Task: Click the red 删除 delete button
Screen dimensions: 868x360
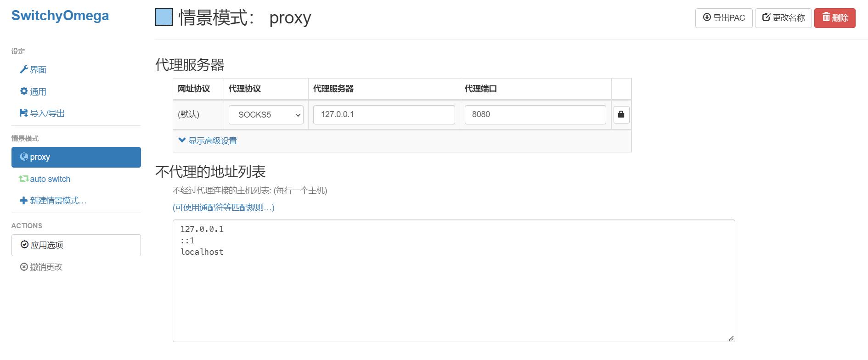Action: point(835,18)
